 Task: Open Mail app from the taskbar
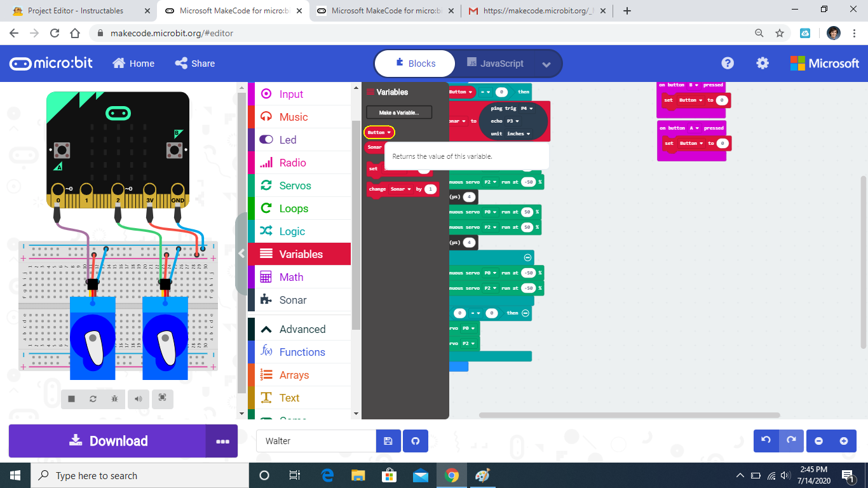tap(421, 475)
